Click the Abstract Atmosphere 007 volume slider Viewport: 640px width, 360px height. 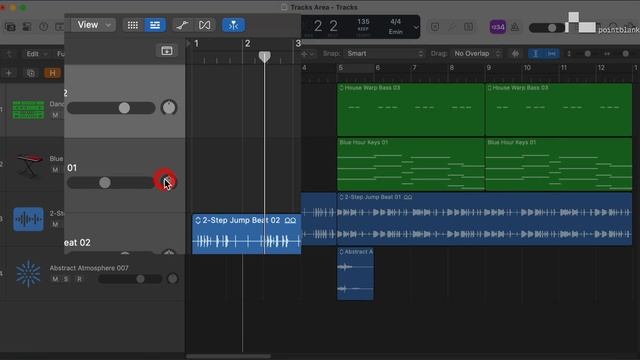pyautogui.click(x=130, y=279)
